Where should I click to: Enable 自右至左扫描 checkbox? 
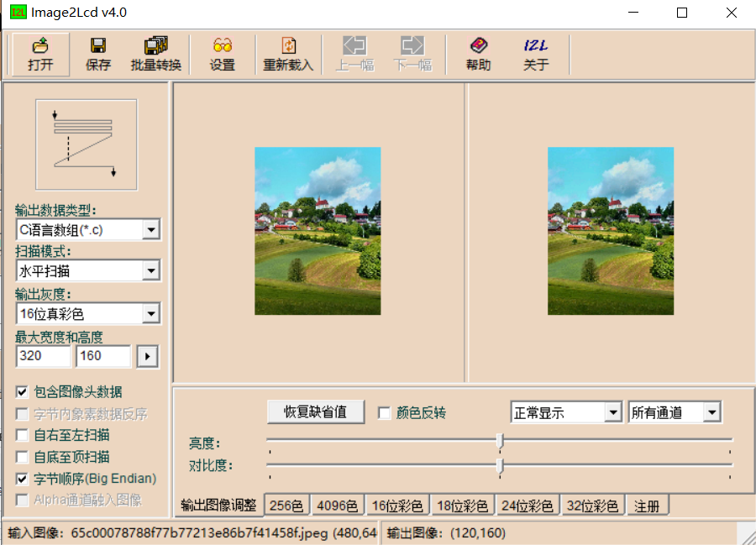(x=22, y=435)
